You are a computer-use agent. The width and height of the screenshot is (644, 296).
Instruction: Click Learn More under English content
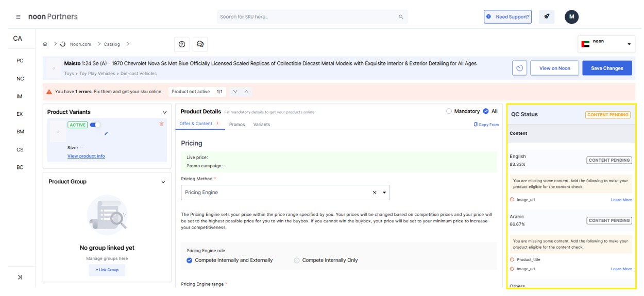(621, 200)
